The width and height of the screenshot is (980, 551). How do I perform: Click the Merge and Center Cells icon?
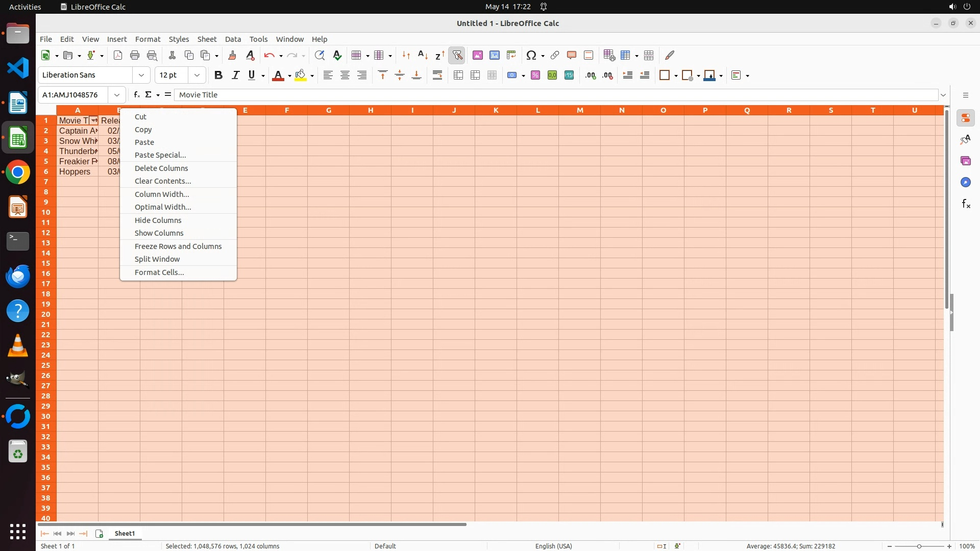click(x=458, y=76)
